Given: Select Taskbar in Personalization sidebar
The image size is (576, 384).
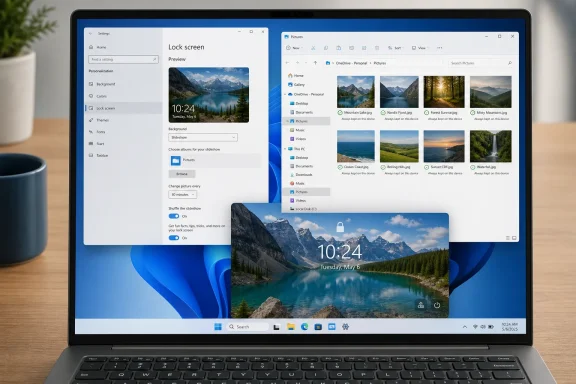Looking at the screenshot, I should pos(98,155).
